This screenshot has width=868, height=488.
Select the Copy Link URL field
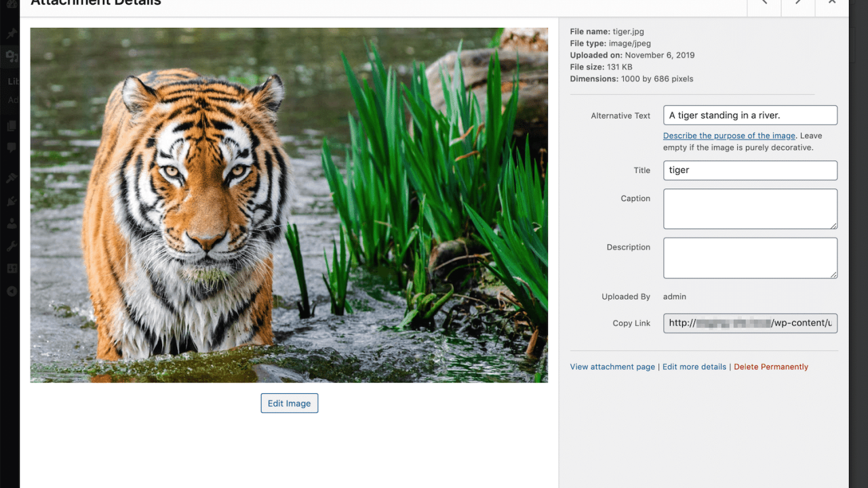pyautogui.click(x=750, y=323)
